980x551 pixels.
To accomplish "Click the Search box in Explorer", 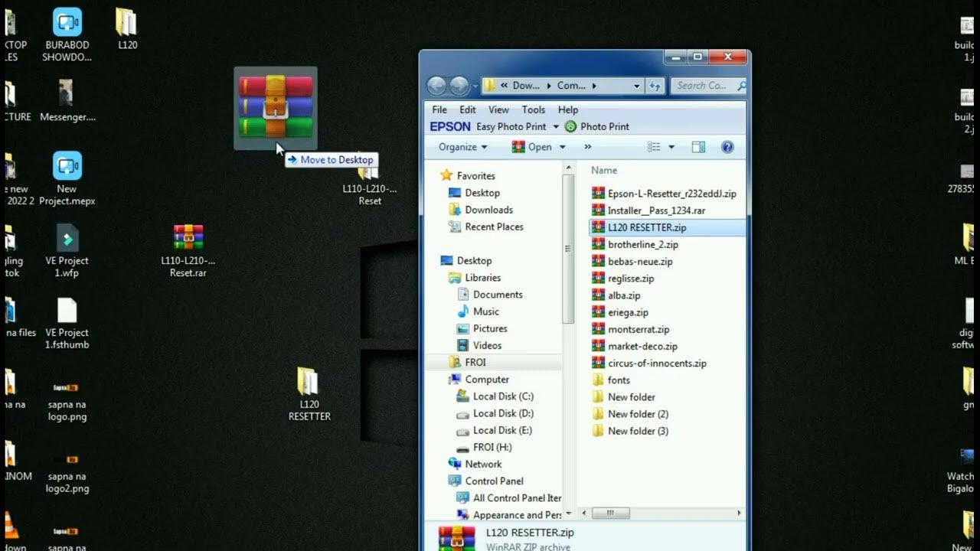I will 707,86.
